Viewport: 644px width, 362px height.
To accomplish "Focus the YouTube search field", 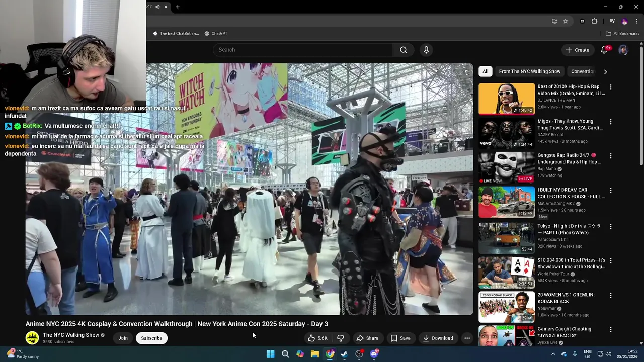I will 303,50.
